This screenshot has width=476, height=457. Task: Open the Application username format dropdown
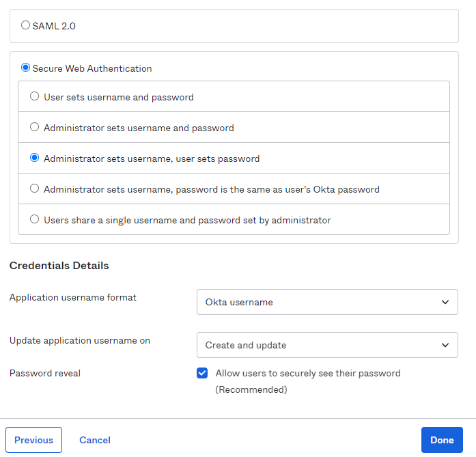[326, 302]
